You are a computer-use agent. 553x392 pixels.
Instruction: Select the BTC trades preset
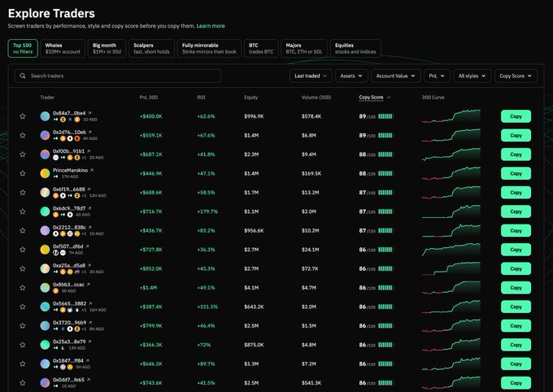click(261, 48)
